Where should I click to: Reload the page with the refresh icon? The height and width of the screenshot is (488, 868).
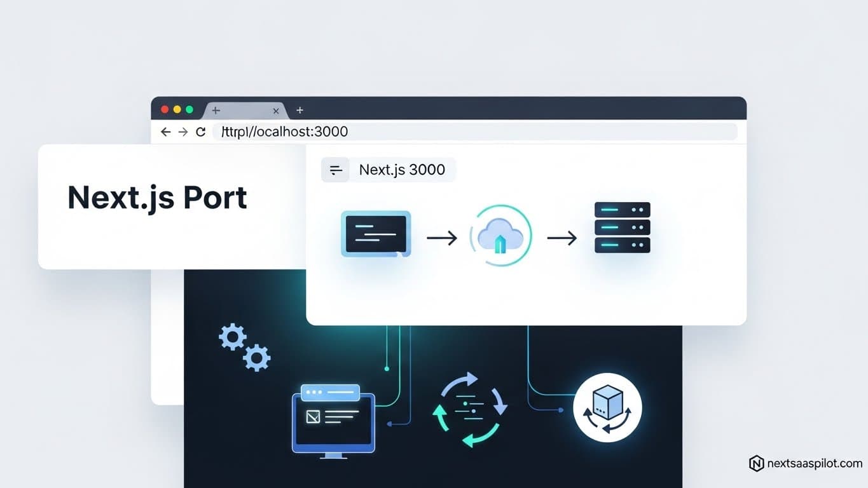[200, 132]
